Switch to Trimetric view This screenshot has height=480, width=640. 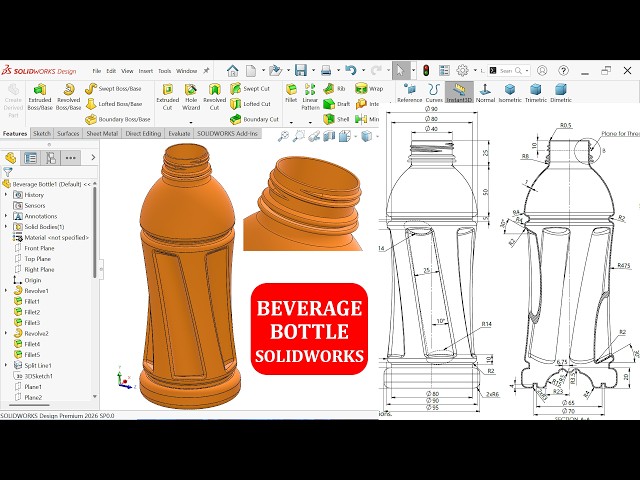536,93
